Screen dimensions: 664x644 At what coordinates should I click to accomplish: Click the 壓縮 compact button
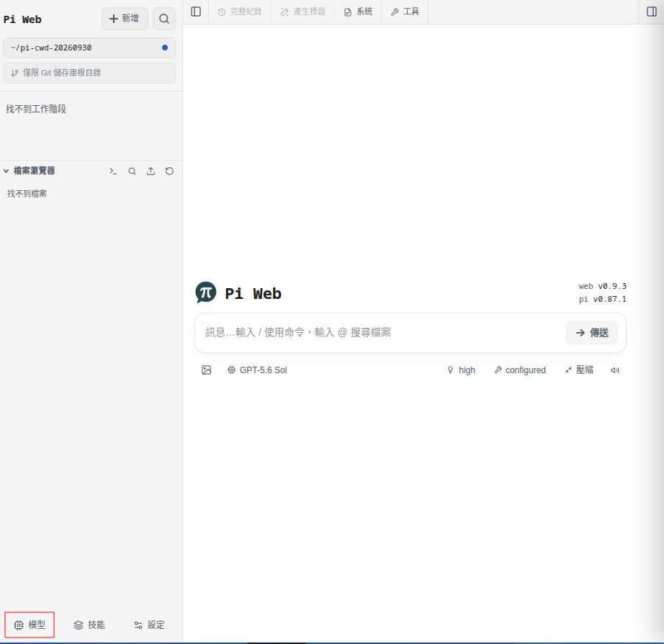tap(579, 370)
